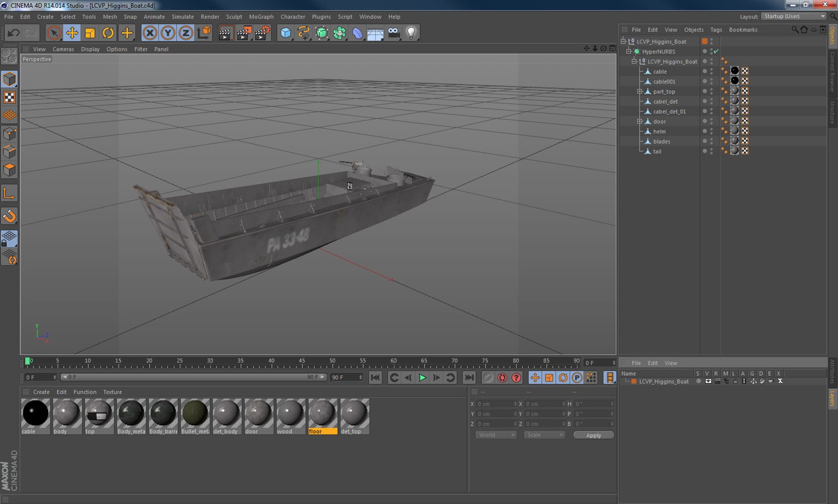
Task: Add a Cube primitive object
Action: 286,33
